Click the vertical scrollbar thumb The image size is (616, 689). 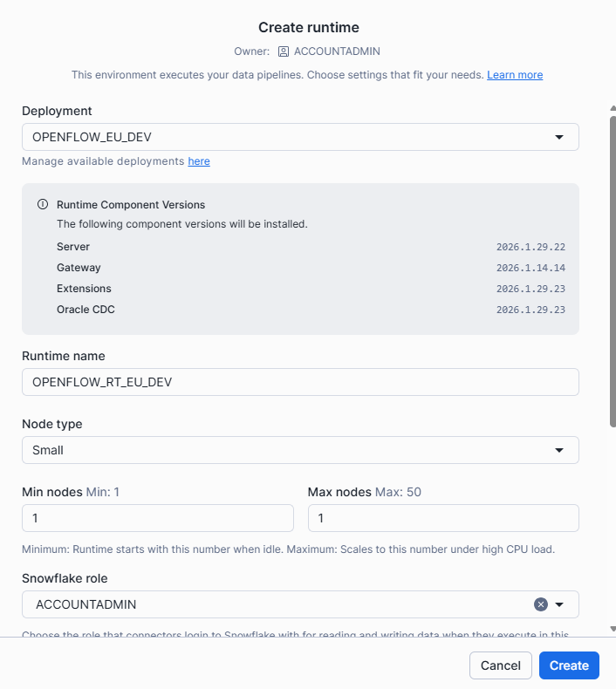(x=613, y=270)
